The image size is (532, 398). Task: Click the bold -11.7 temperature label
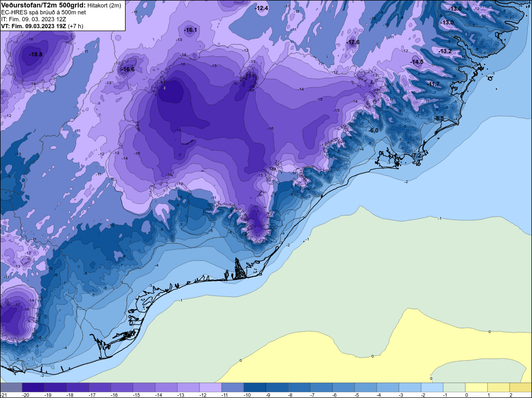click(x=433, y=84)
